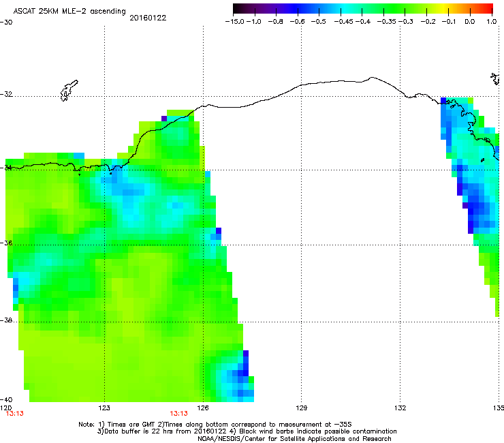Click the purple section of the color bar

pos(273,9)
